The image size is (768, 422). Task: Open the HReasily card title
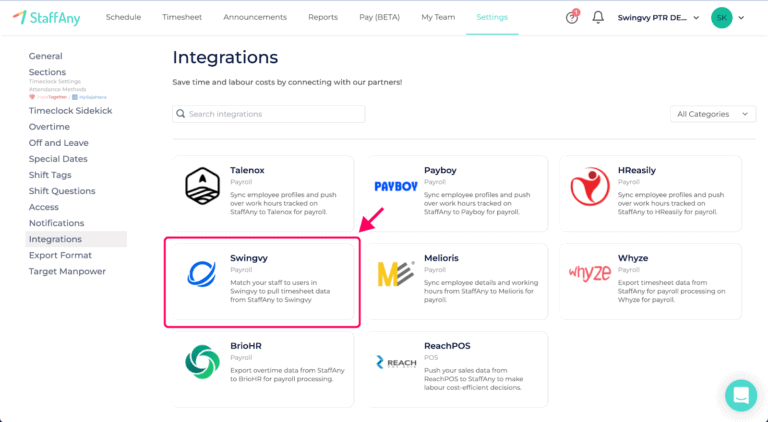637,170
